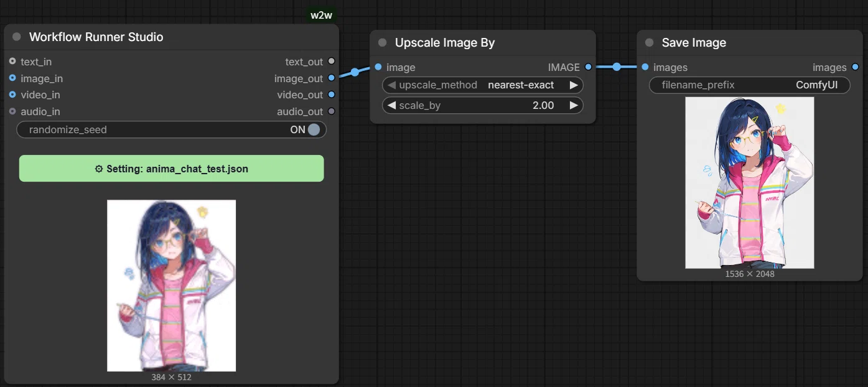
Task: Click the Upscale node IMAGE output socket
Action: [588, 67]
